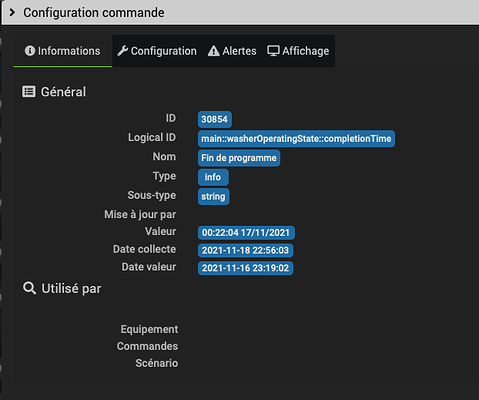Image resolution: width=479 pixels, height=400 pixels.
Task: Click the Général section heading
Action: click(x=63, y=92)
